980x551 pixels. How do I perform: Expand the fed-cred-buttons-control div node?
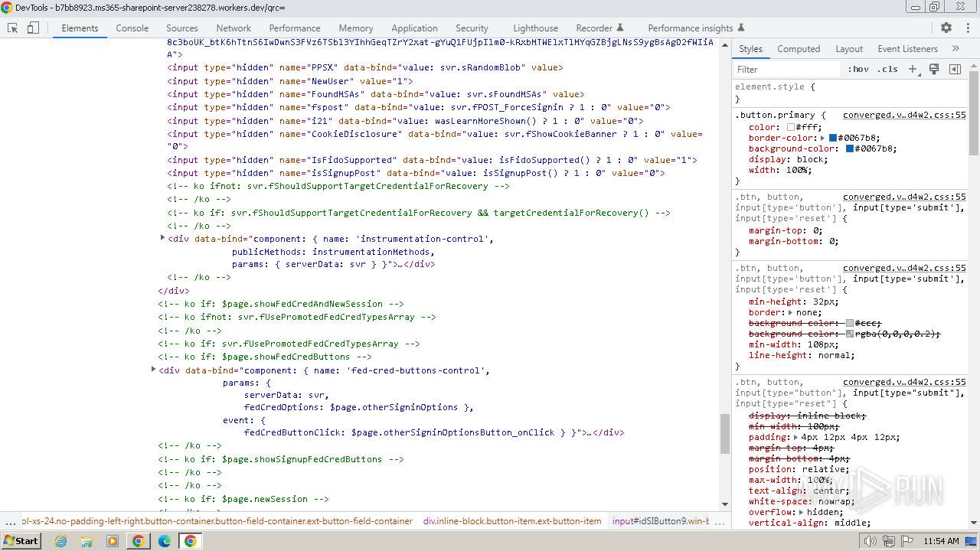click(153, 370)
